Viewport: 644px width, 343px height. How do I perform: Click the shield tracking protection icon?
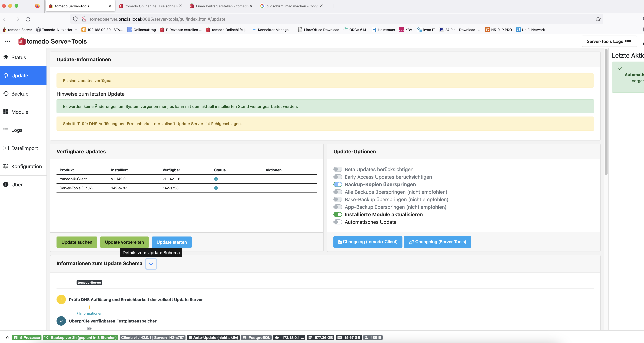[x=75, y=19]
